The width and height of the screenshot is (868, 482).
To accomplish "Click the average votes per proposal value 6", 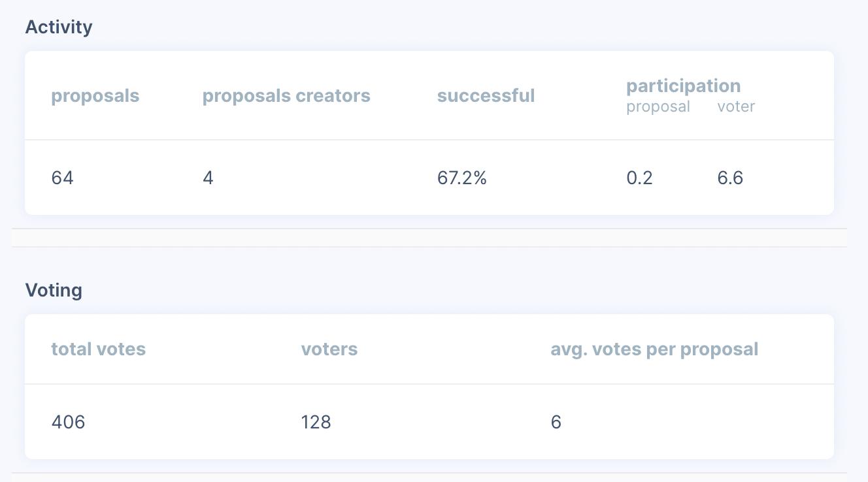I will (556, 423).
